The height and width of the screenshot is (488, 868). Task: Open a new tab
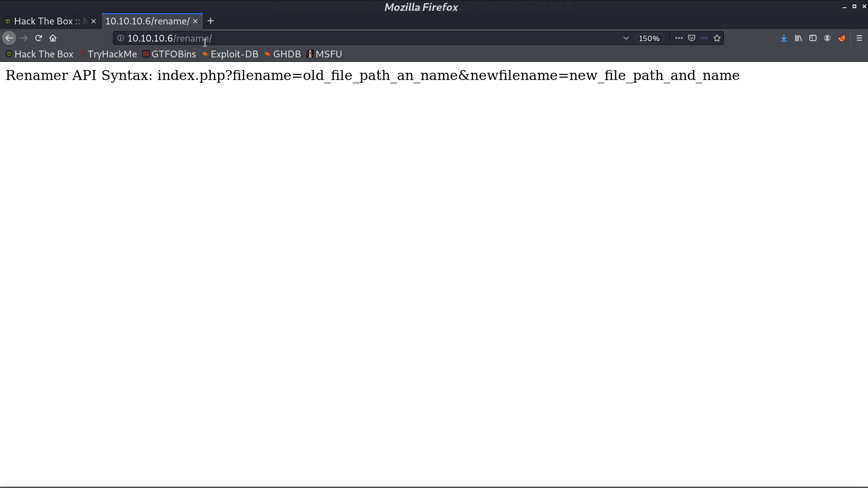[x=211, y=21]
